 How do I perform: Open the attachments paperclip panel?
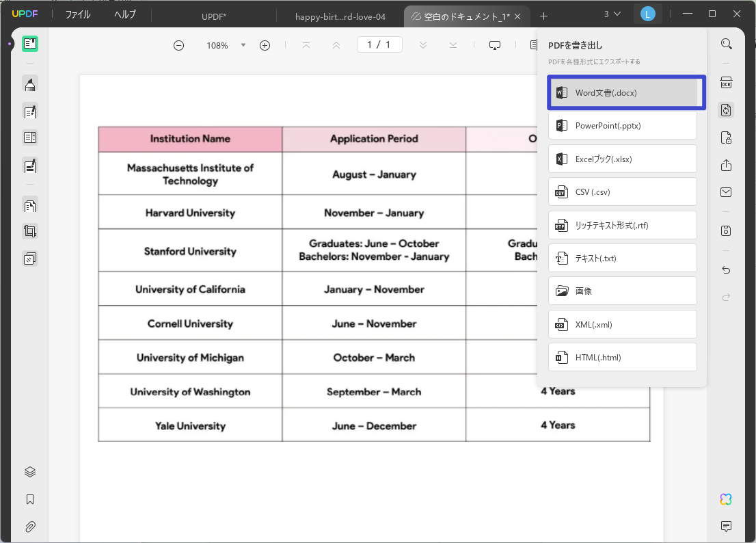click(x=30, y=527)
